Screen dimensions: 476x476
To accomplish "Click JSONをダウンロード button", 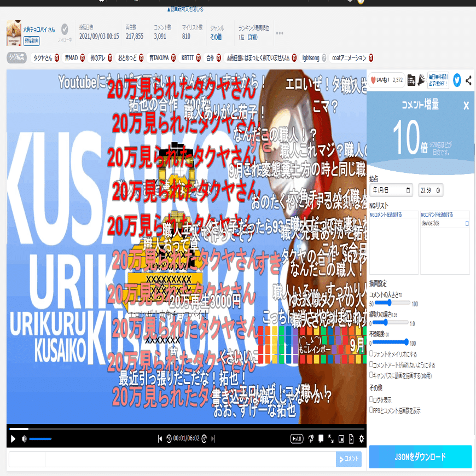I will (420, 456).
